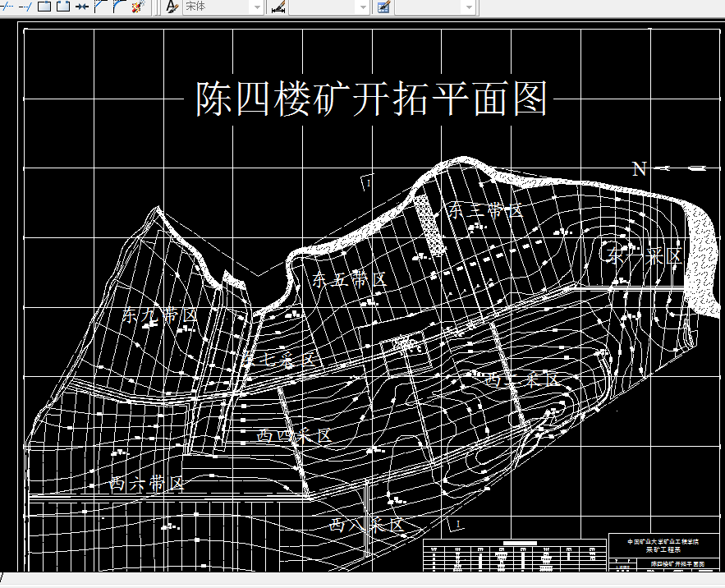Open the linetype selection dropdown
This screenshot has height=588, width=725.
tap(361, 7)
